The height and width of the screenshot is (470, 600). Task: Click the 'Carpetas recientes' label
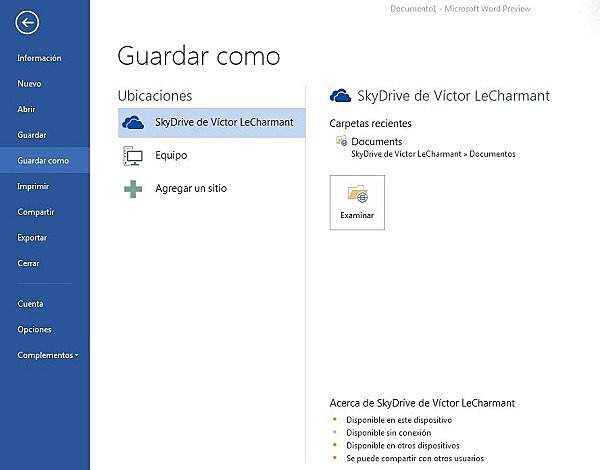370,123
